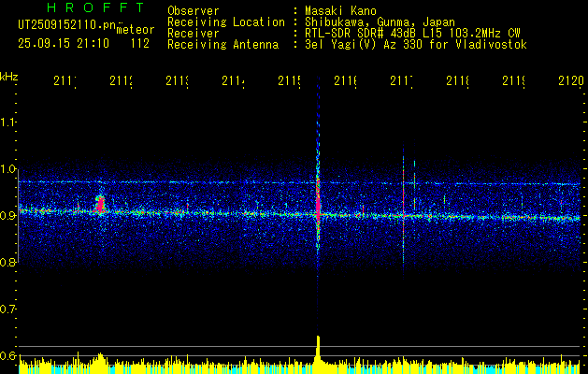Click the 2116 time marker
This screenshot has width=588, height=374.
point(345,80)
